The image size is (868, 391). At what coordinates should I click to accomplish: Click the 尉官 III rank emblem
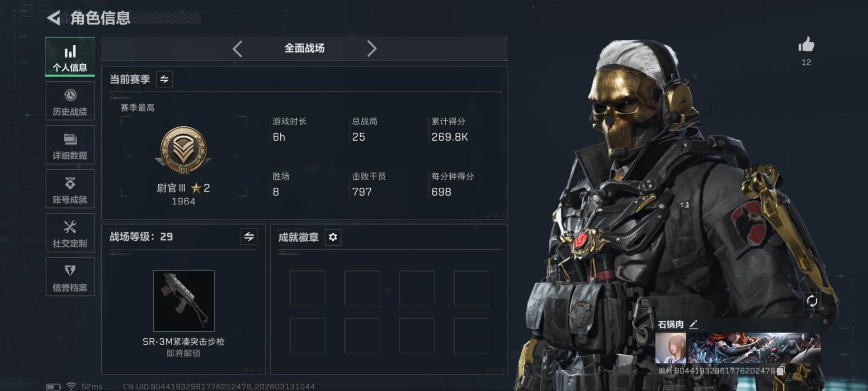[x=184, y=150]
